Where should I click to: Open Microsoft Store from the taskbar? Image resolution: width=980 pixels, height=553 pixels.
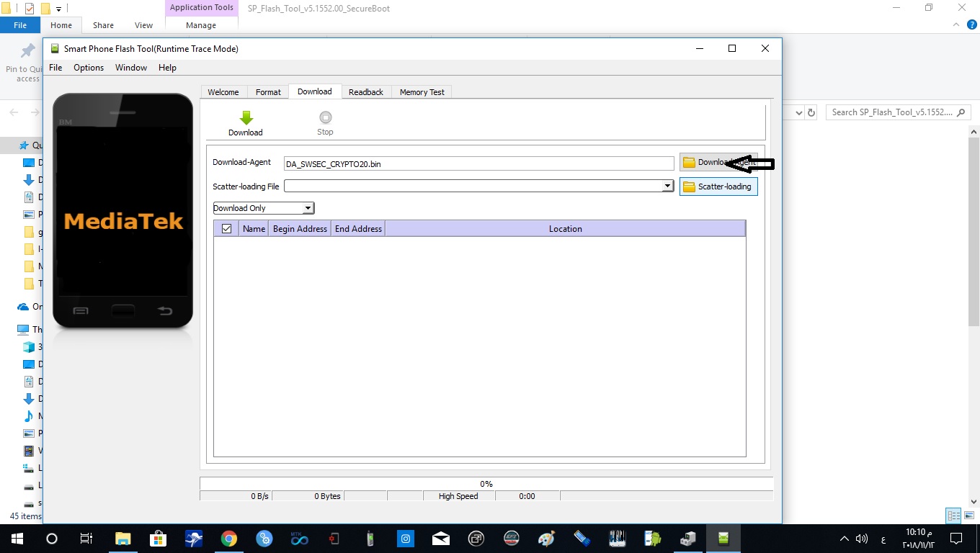click(x=159, y=539)
